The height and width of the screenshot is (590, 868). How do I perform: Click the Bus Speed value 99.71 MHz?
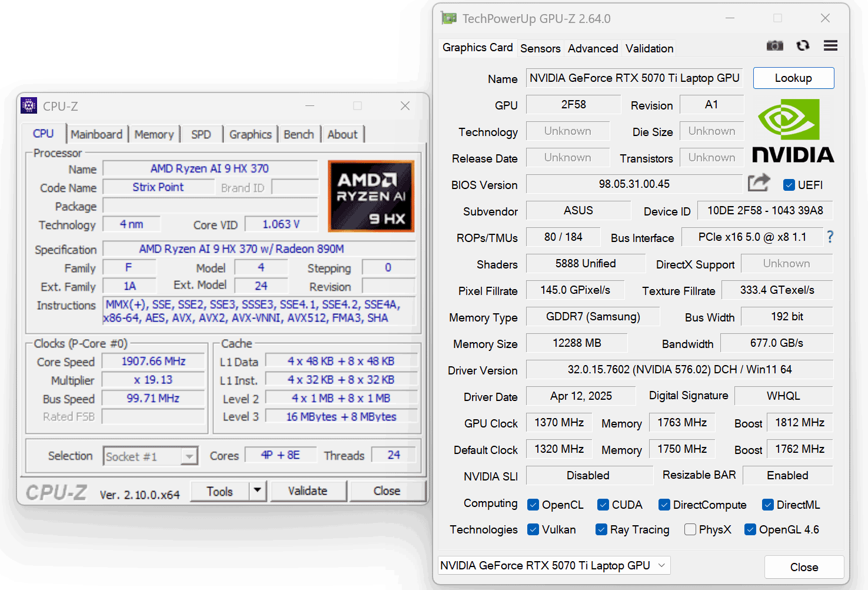pyautogui.click(x=154, y=398)
